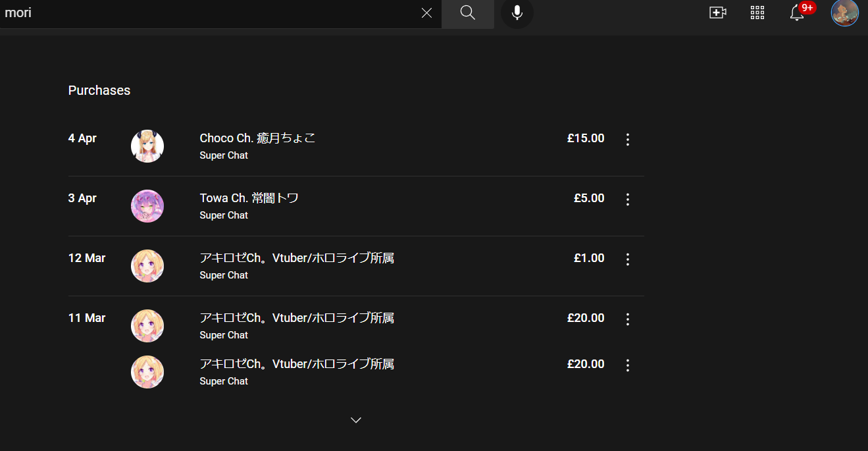The width and height of the screenshot is (868, 451).
Task: Click the bottom row アキロゼCh avatar
Action: click(147, 372)
